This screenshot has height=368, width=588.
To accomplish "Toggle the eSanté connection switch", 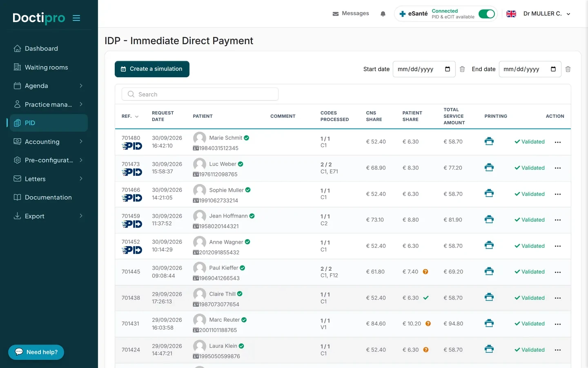I will point(487,14).
